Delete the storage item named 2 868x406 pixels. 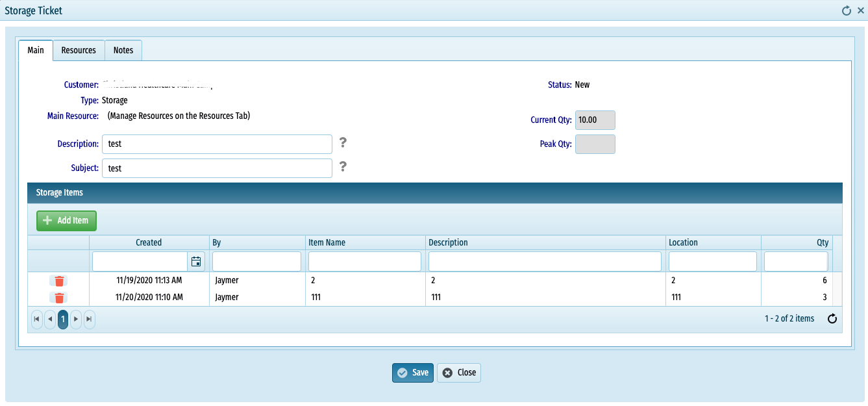pos(59,281)
